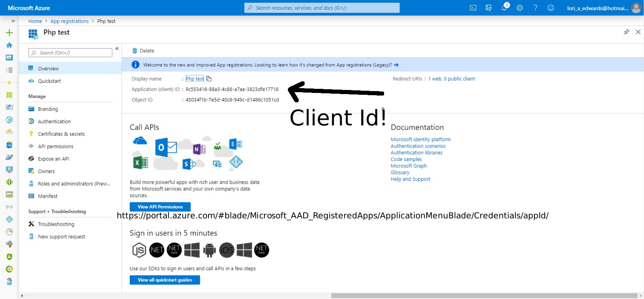Open Authentication scenarios doc link
644x299 pixels.
[x=418, y=146]
